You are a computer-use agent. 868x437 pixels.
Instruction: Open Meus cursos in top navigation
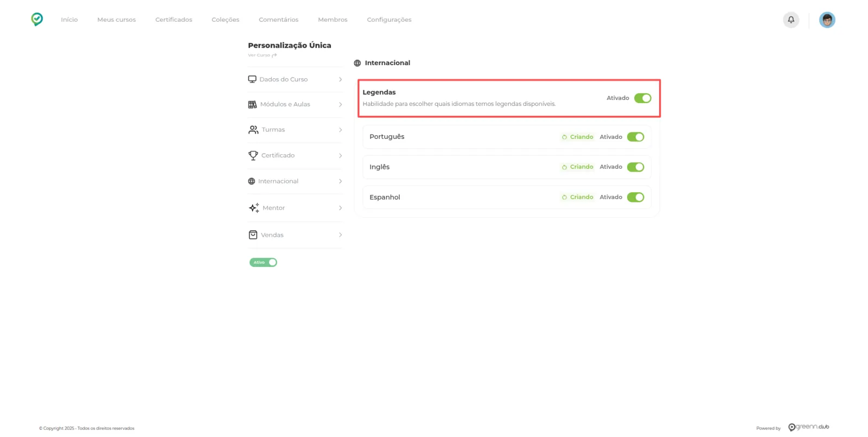tap(117, 20)
